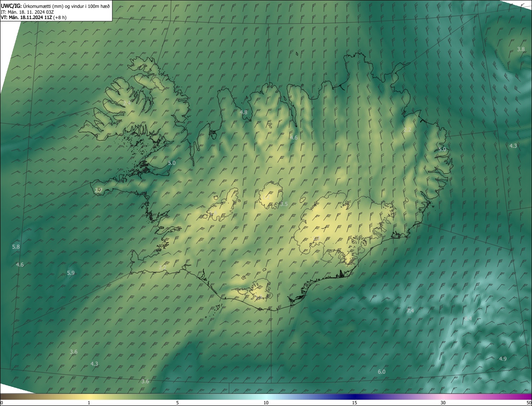The width and height of the screenshot is (532, 406).
Task: Click the 2.7 value on Snæfellsnes peninsula
Action: 99,190
